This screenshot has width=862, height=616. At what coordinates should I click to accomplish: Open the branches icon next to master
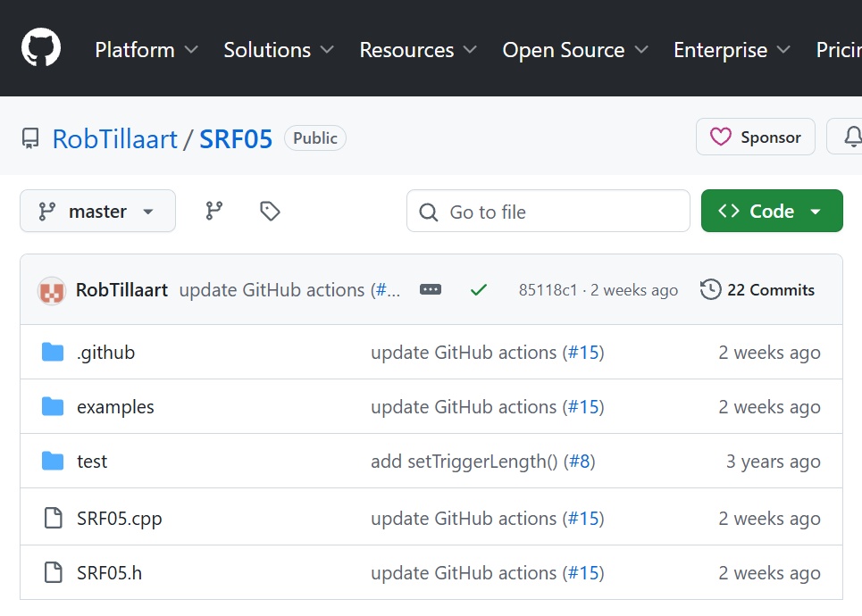point(214,211)
